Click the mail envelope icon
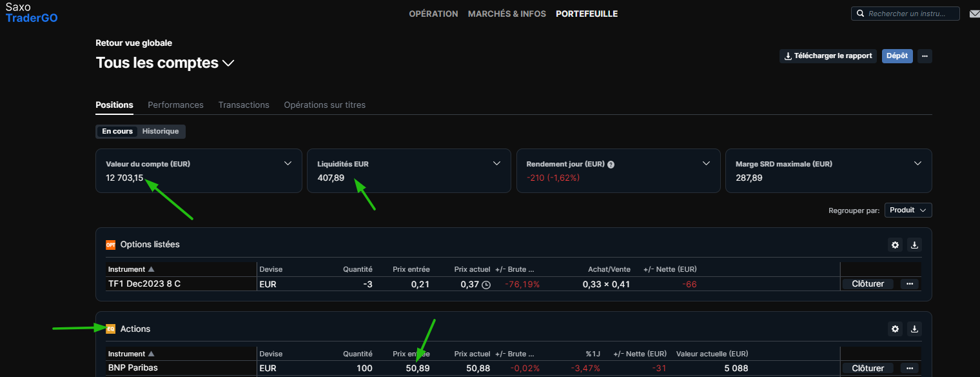The width and height of the screenshot is (980, 377). tap(974, 14)
